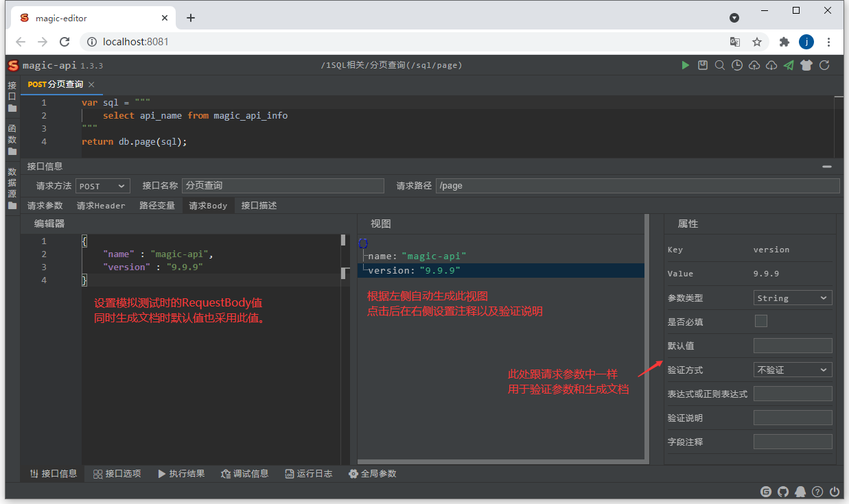The image size is (849, 504).
Task: Switch to the 接口描述 tab
Action: tap(259, 206)
